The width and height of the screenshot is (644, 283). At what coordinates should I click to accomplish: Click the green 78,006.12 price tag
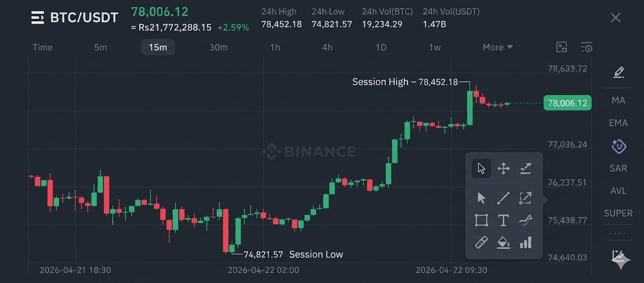[x=567, y=103]
